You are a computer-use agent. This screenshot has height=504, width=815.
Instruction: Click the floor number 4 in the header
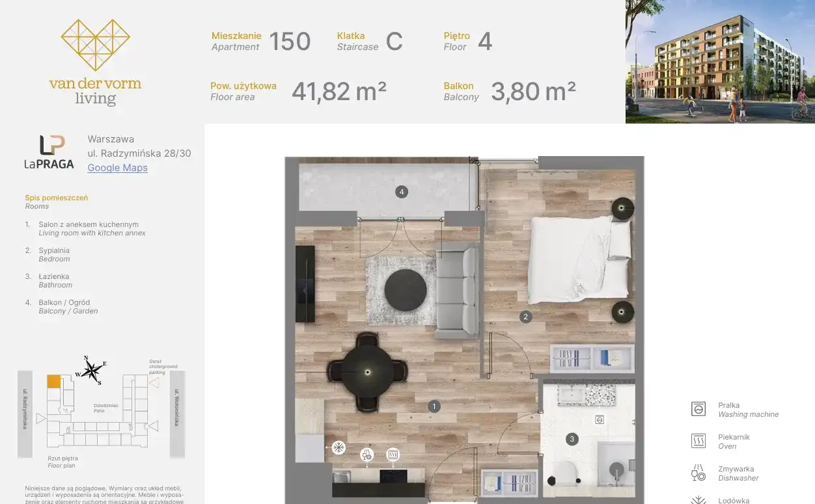pos(485,42)
